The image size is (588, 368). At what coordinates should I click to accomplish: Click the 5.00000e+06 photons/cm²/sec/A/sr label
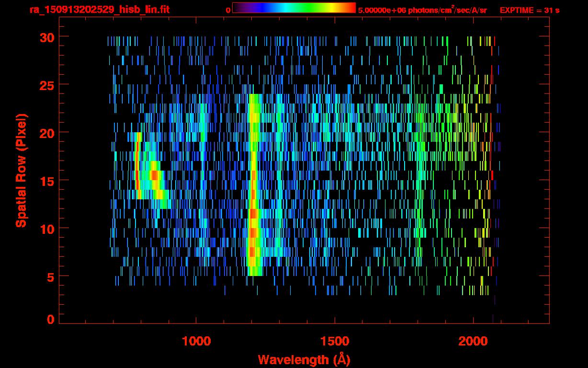pos(422,10)
